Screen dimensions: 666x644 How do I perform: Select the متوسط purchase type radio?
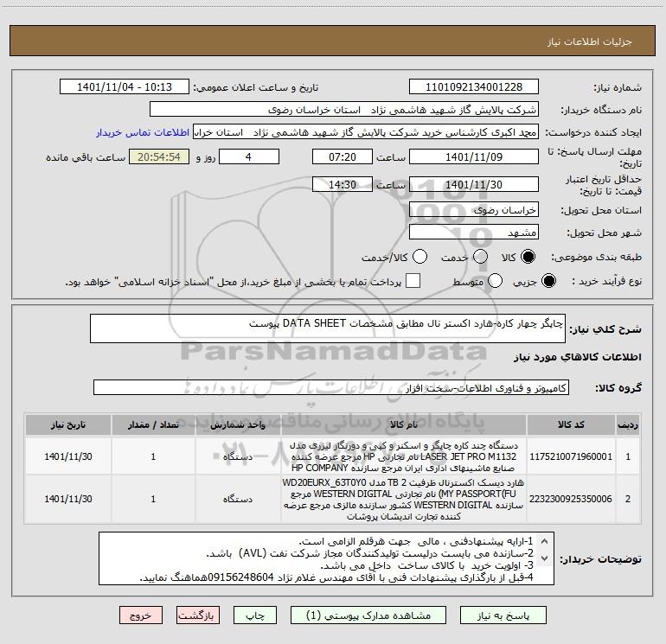click(x=495, y=281)
